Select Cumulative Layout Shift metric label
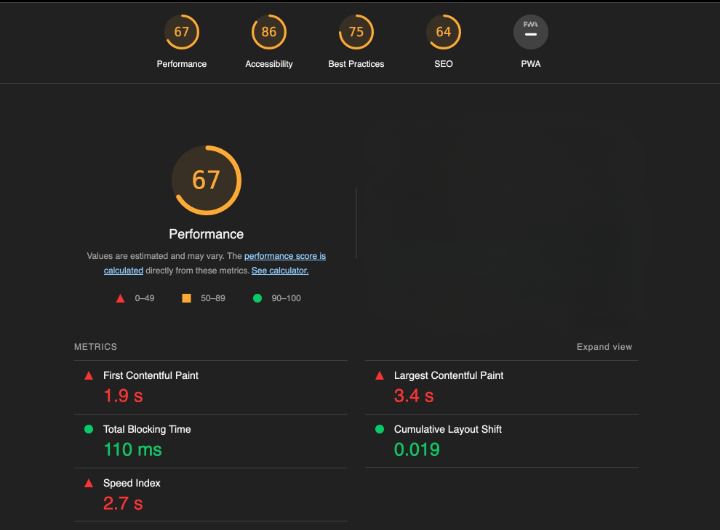 click(448, 429)
